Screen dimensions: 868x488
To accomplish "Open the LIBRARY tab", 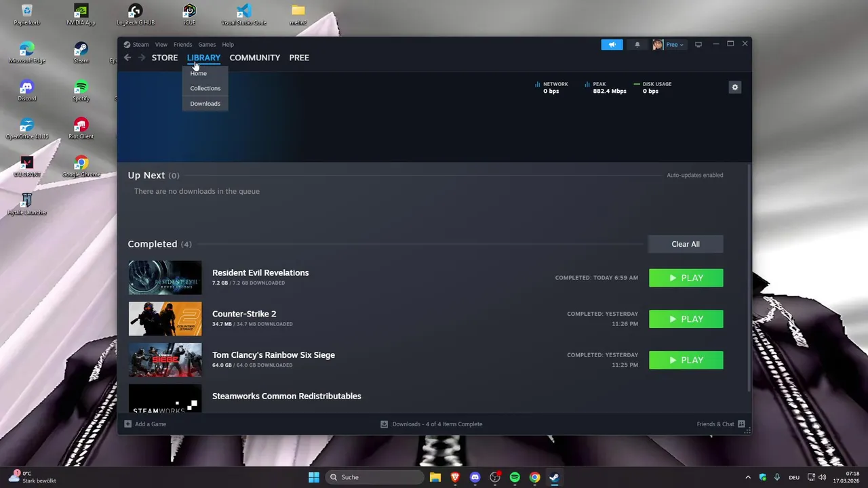I will pyautogui.click(x=203, y=58).
